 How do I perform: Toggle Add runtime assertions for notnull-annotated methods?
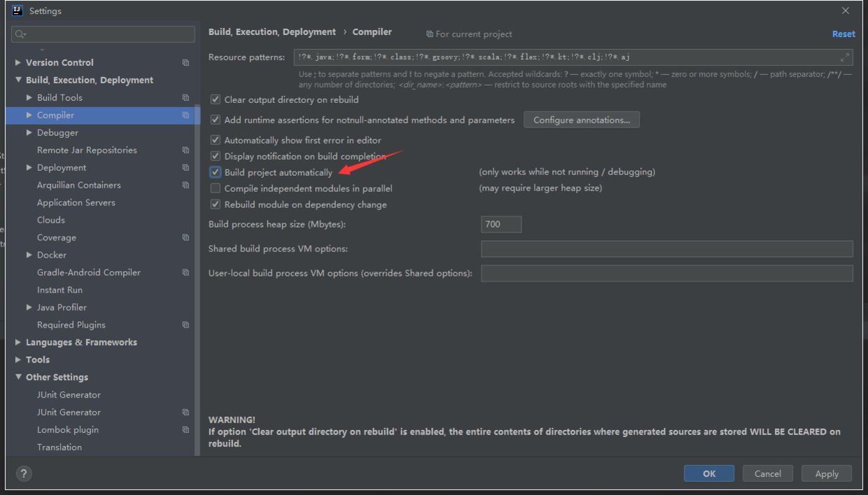pyautogui.click(x=216, y=120)
